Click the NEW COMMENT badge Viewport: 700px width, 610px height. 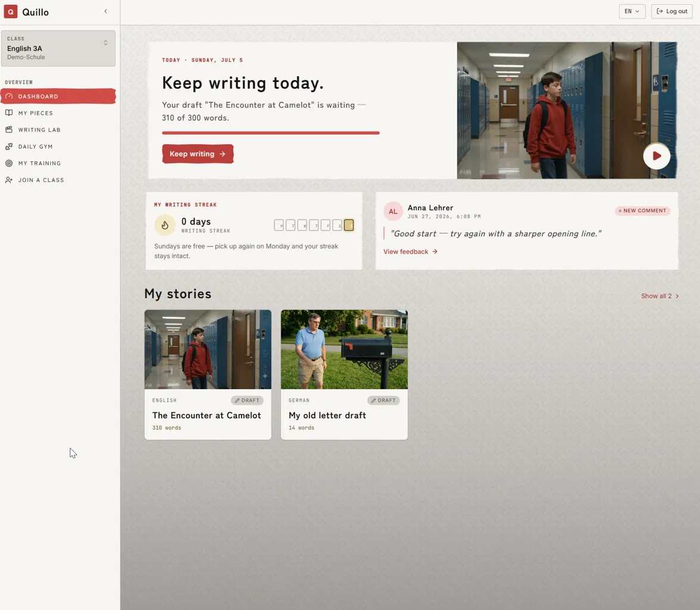coord(642,211)
